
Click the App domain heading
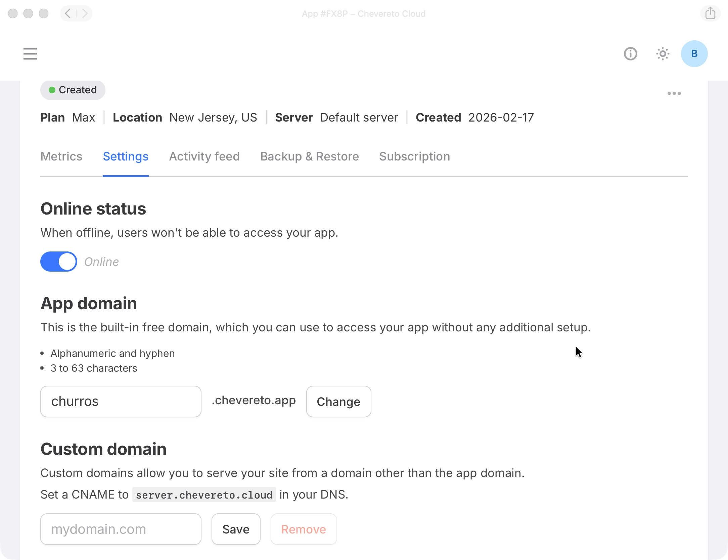[89, 304]
